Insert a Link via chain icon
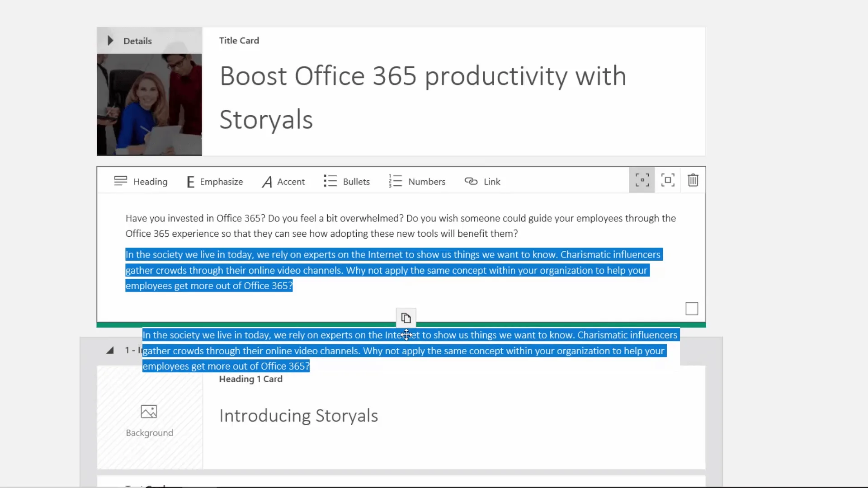Screen dimensions: 868x488 click(x=482, y=181)
